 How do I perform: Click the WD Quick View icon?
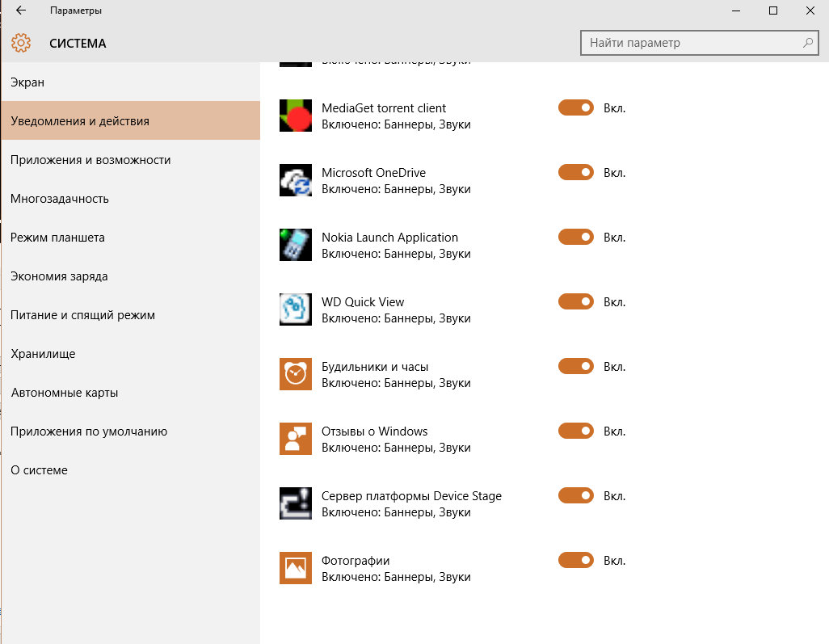click(x=296, y=309)
